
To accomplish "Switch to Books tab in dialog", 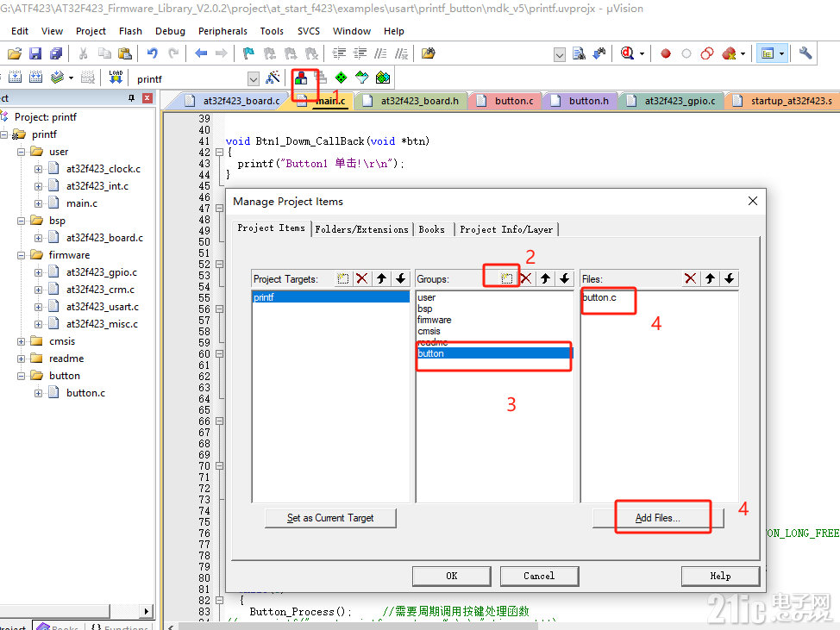I will (x=432, y=229).
